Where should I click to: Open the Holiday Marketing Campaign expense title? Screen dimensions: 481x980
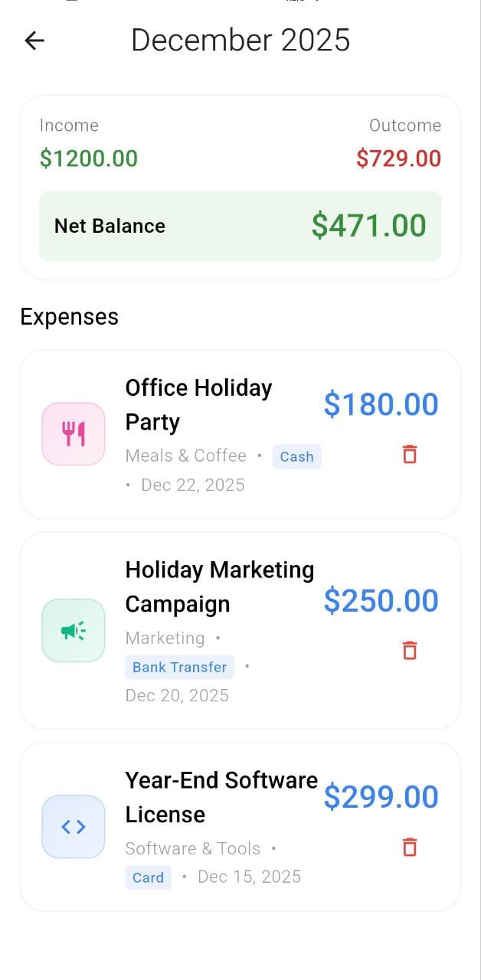(x=219, y=586)
